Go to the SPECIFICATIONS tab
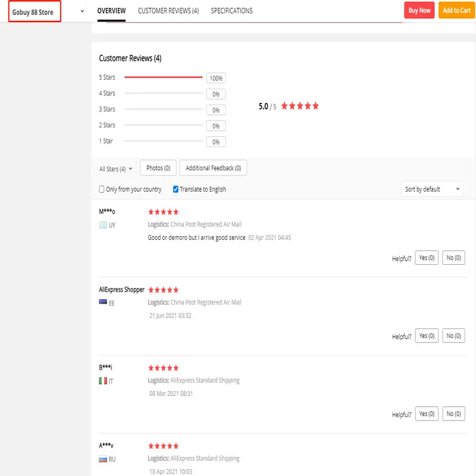 pyautogui.click(x=231, y=11)
